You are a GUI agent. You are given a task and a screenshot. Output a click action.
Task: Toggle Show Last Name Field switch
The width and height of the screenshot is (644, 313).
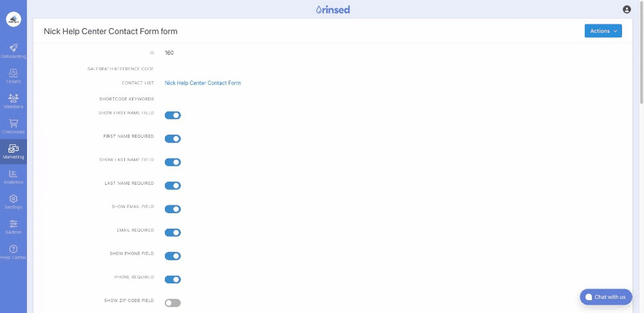[173, 162]
